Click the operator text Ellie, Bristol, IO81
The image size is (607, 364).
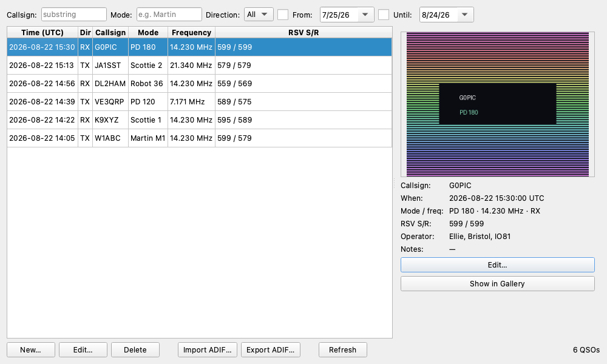coord(480,237)
